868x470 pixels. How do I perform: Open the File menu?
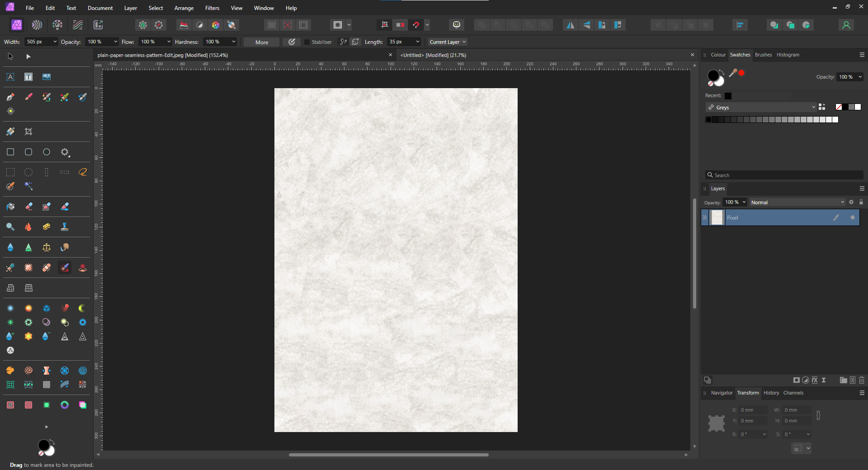pos(30,8)
